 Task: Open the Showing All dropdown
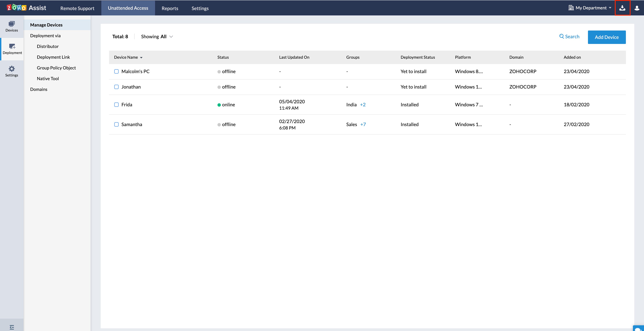point(157,37)
